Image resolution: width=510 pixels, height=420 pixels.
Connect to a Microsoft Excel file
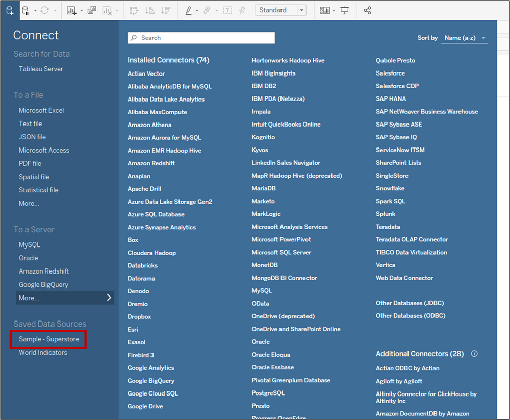[x=41, y=110]
